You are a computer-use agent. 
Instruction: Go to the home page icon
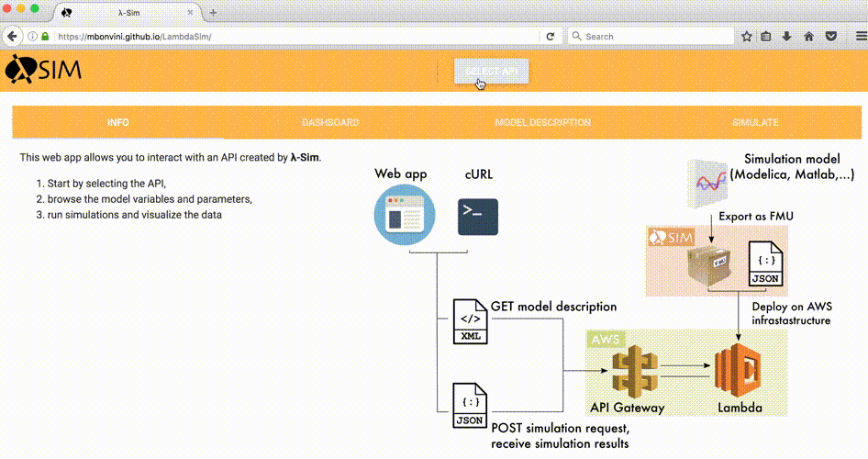tap(808, 37)
